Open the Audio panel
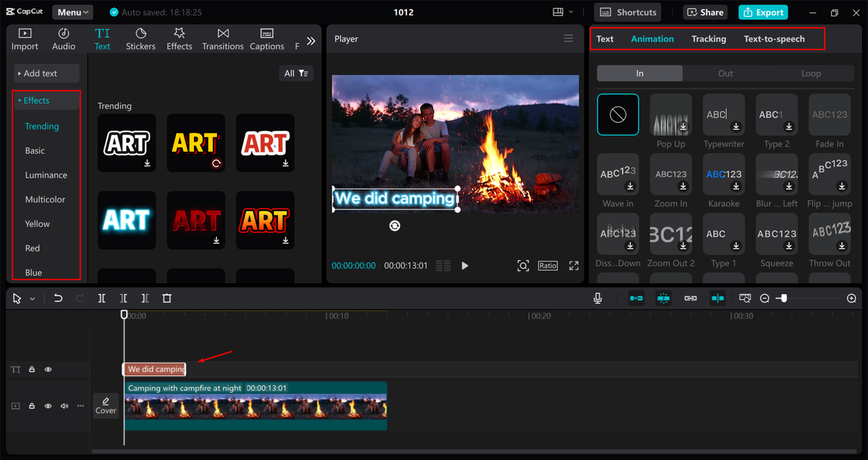The height and width of the screenshot is (460, 868). pyautogui.click(x=64, y=39)
